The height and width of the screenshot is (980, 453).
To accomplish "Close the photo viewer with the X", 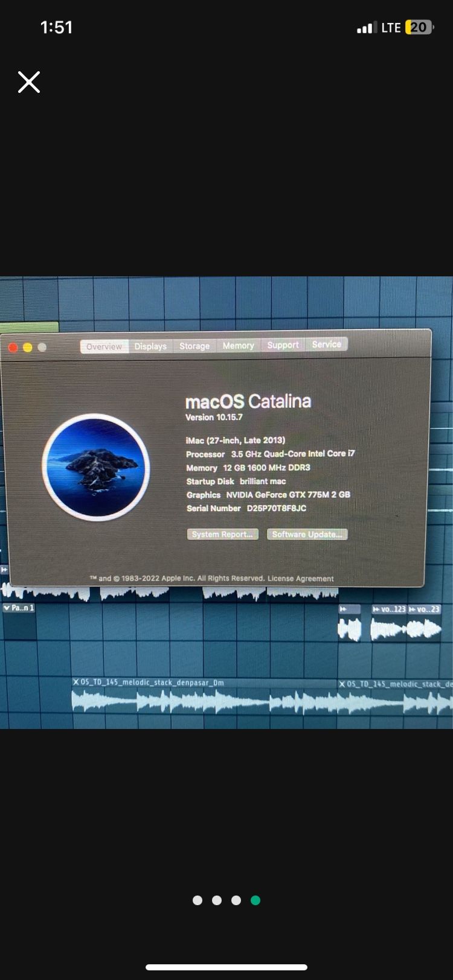I will [29, 82].
